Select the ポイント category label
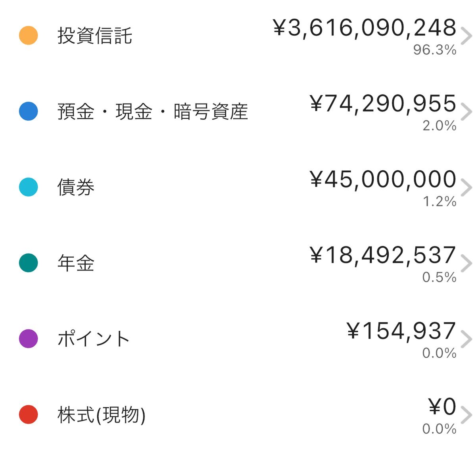The width and height of the screenshot is (476, 449). pyautogui.click(x=94, y=339)
